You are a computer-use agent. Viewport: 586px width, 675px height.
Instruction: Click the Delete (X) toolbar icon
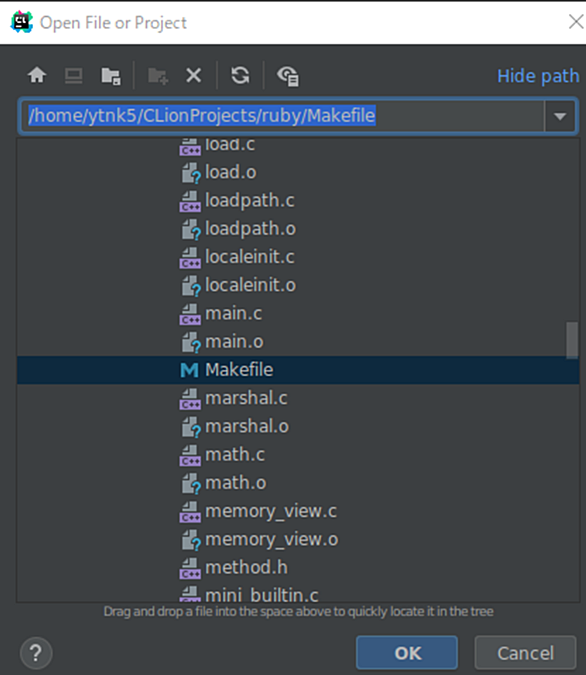click(194, 76)
